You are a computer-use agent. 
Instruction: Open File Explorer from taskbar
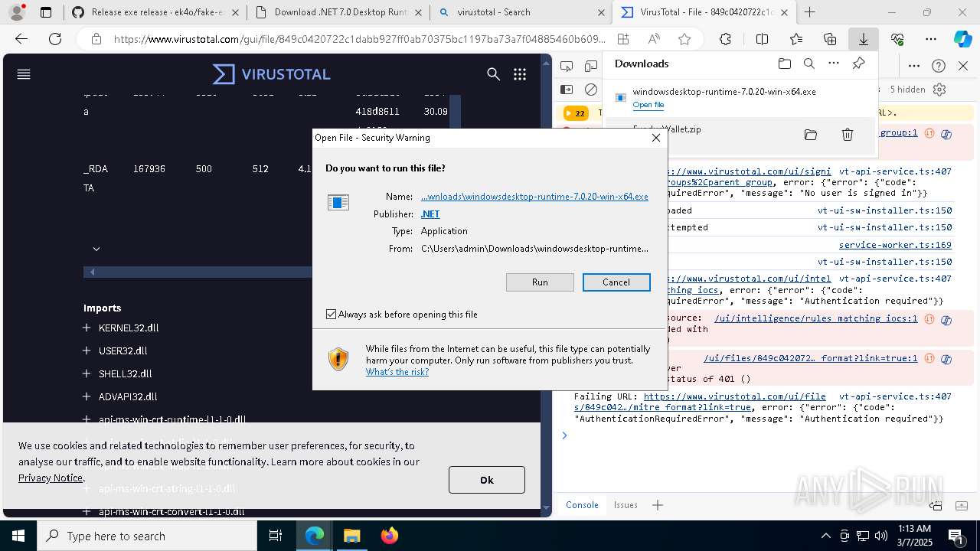click(351, 536)
